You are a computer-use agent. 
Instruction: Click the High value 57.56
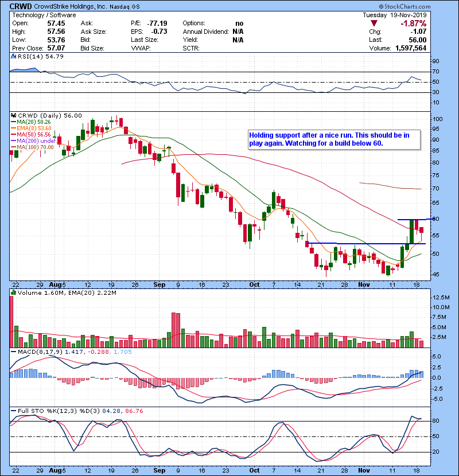[56, 32]
